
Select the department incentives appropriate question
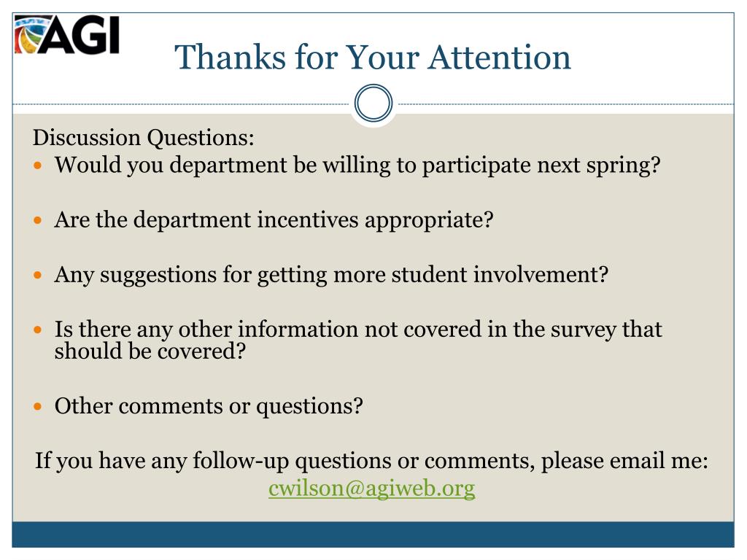pos(274,220)
